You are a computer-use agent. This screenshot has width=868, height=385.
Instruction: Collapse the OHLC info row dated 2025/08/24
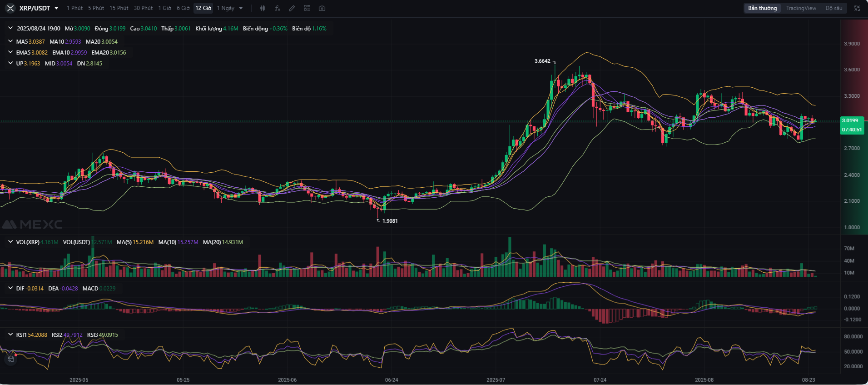(10, 28)
